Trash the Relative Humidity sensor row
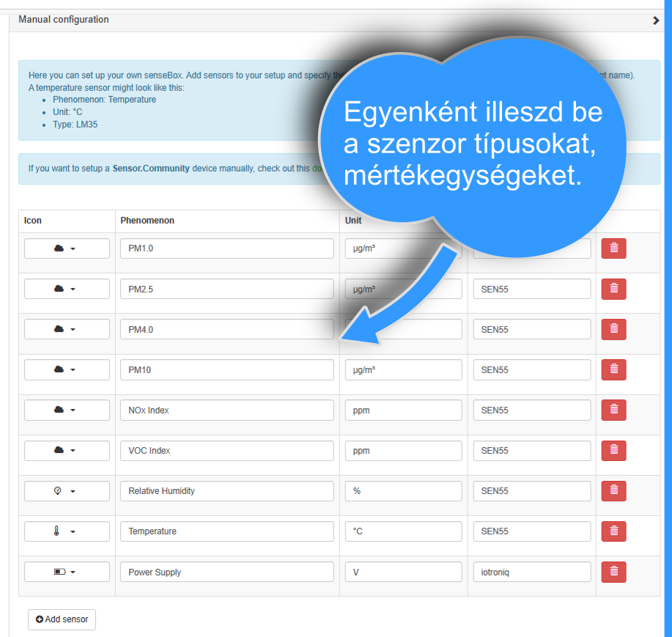The image size is (672, 637). pyautogui.click(x=613, y=490)
